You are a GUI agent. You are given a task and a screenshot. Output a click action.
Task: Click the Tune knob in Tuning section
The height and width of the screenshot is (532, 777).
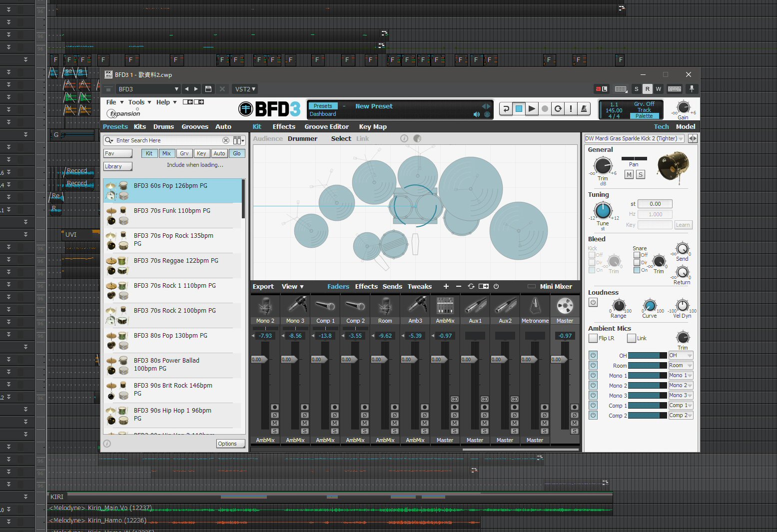pyautogui.click(x=603, y=211)
